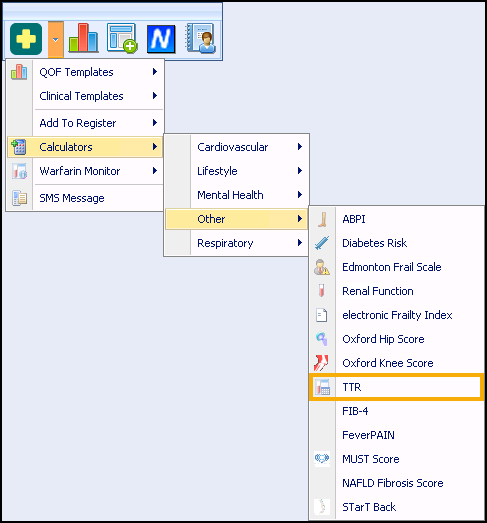Expand the Cardiovascular calculators arrow

300,147
